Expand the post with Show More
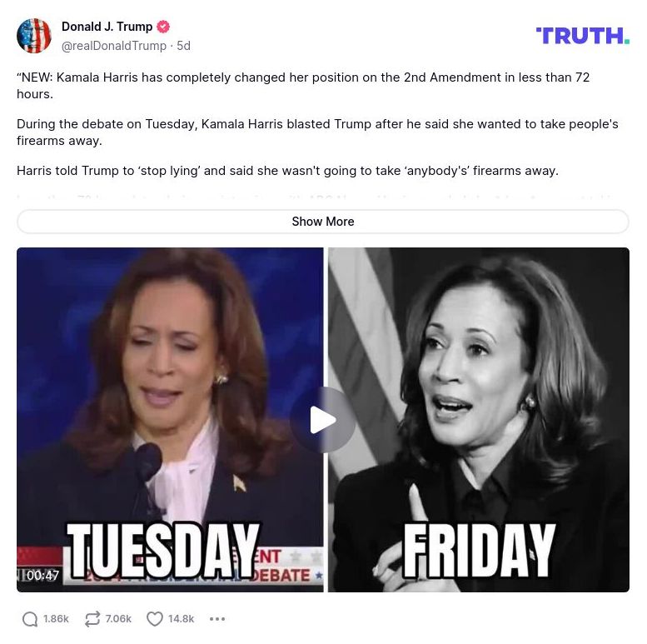 tap(323, 222)
